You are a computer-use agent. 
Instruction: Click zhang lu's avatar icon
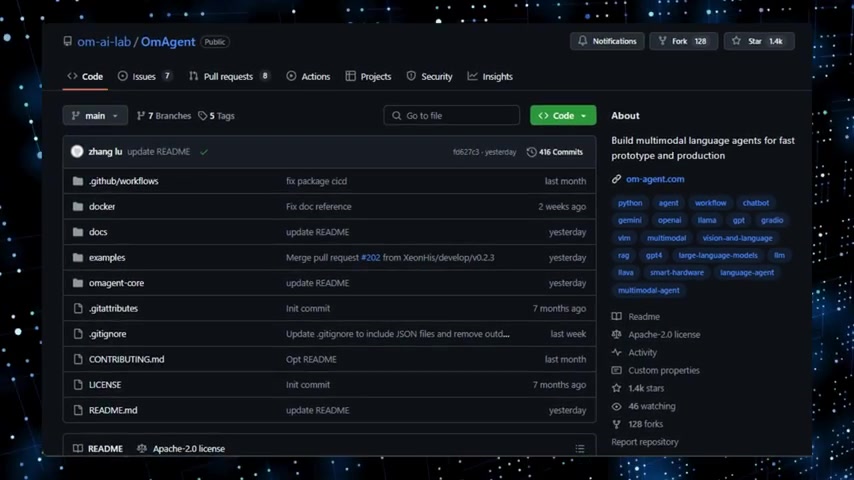[77, 151]
